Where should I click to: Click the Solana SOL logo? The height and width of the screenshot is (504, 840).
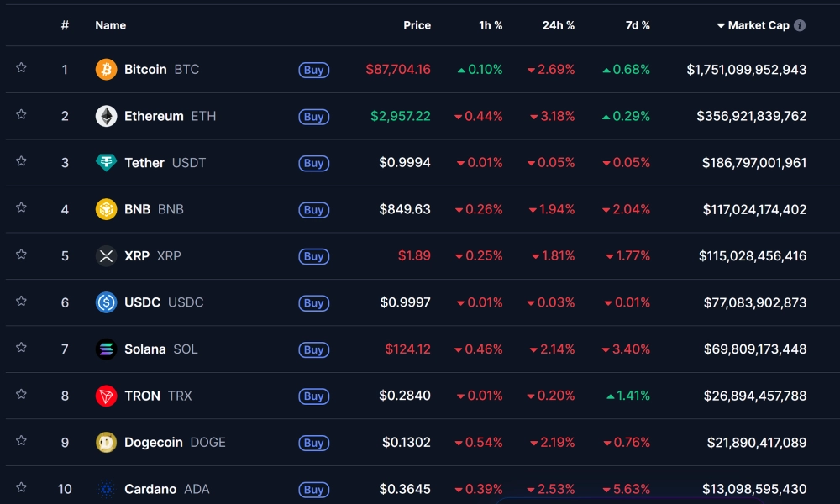[105, 349]
